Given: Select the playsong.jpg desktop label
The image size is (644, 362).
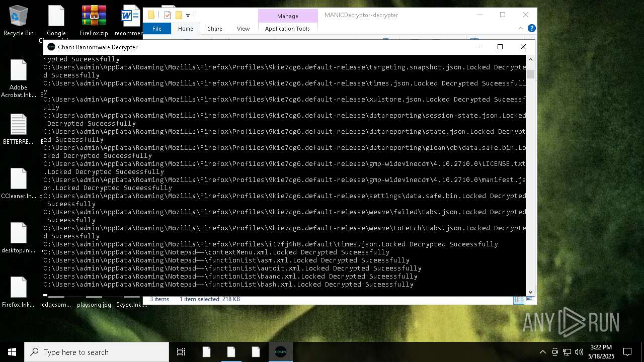Looking at the screenshot, I should click(94, 305).
